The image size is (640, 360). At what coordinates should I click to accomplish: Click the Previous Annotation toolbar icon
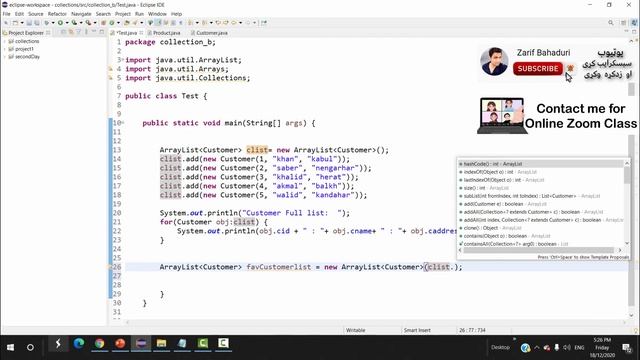tap(204, 23)
